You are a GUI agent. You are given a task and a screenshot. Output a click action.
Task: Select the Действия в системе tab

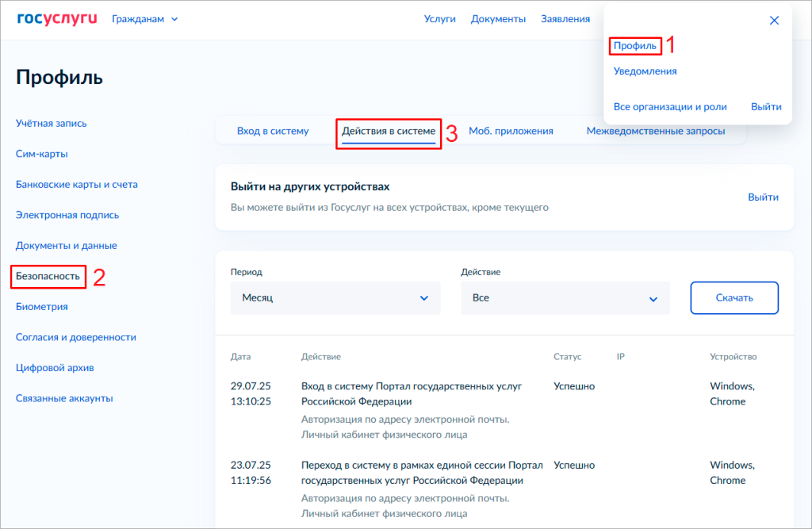pos(389,131)
